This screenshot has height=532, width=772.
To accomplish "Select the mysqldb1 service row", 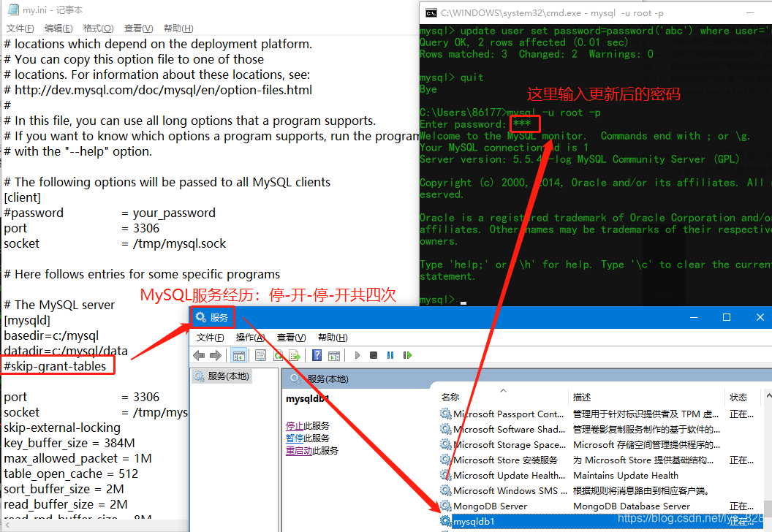I will click(601, 521).
